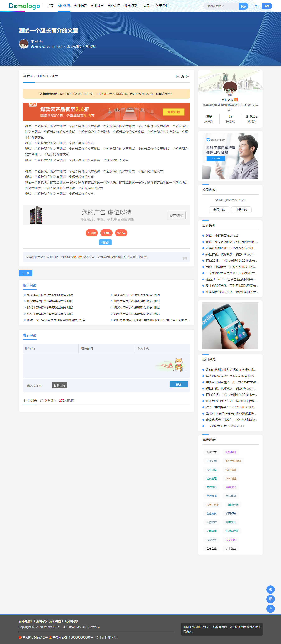Click the 登录 button in header
Image resolution: width=281 pixels, height=644 pixels.
click(x=267, y=6)
